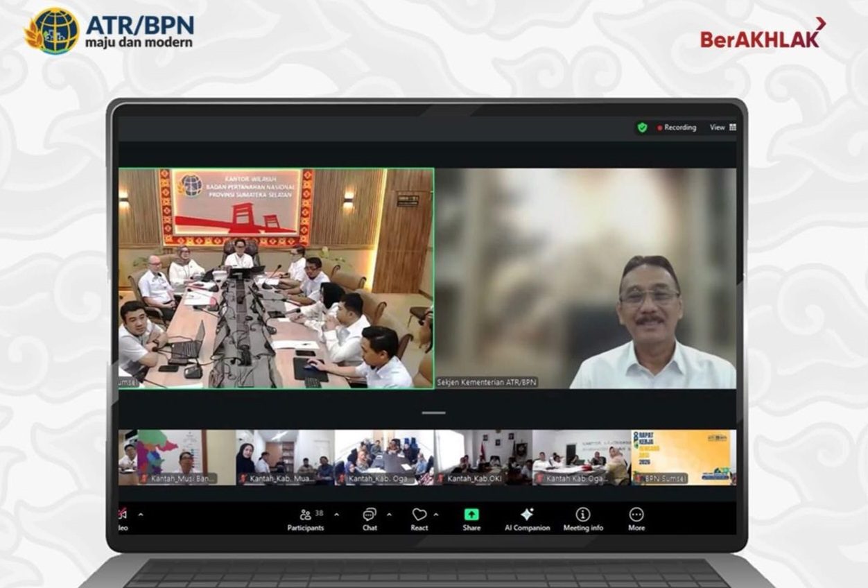868x588 pixels.
Task: Expand the arrow next to Chat
Action: click(388, 515)
